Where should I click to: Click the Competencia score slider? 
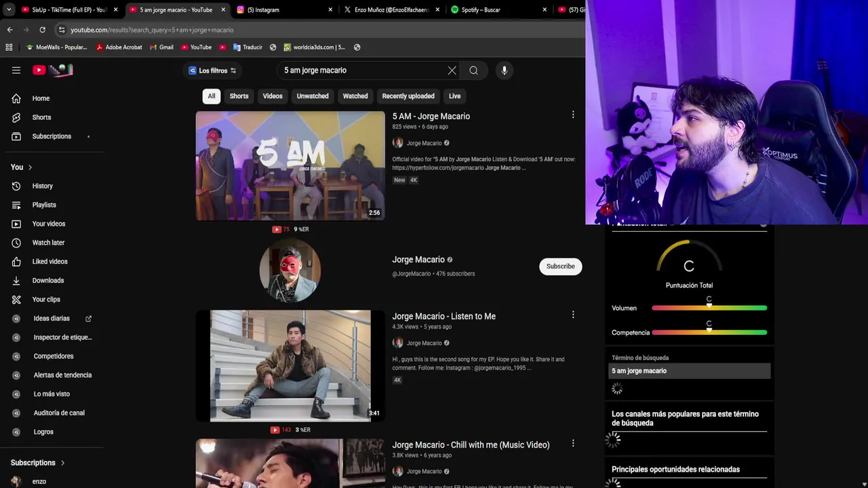tap(709, 332)
